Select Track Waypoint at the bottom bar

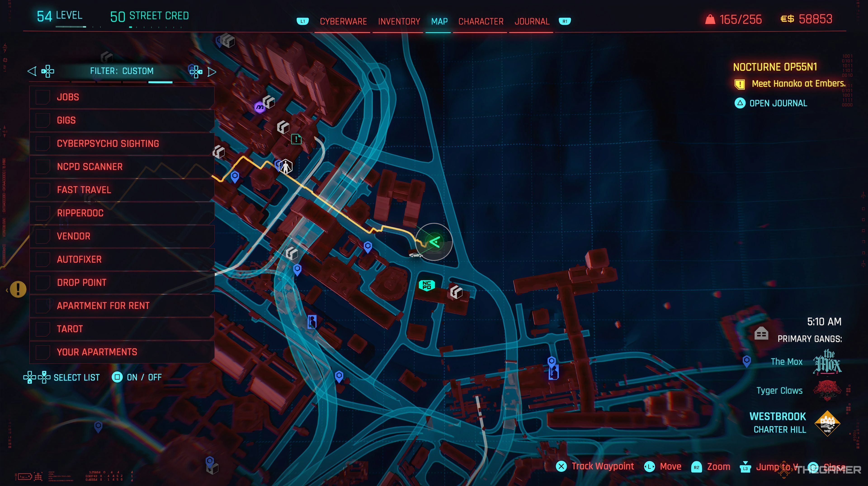pyautogui.click(x=603, y=466)
